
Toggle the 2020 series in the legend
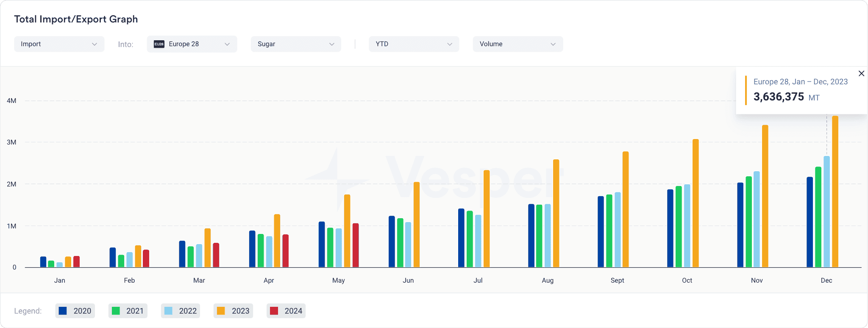pos(75,311)
